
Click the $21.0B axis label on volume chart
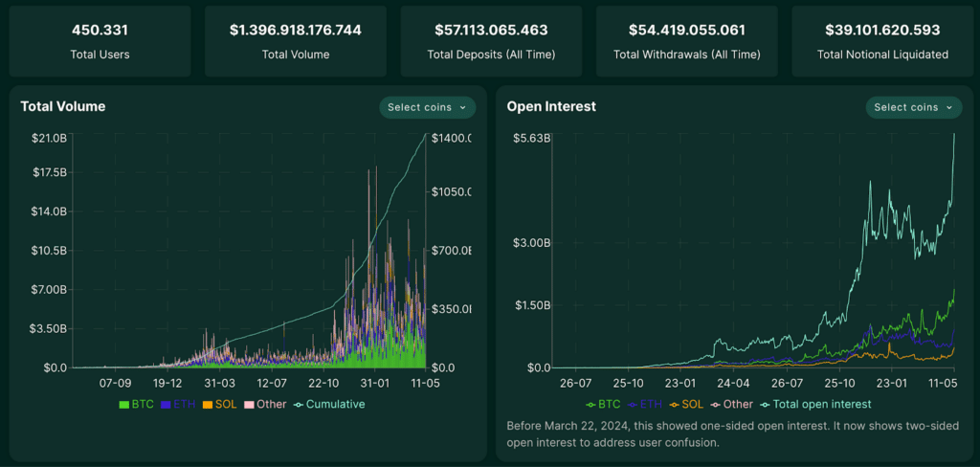click(50, 138)
